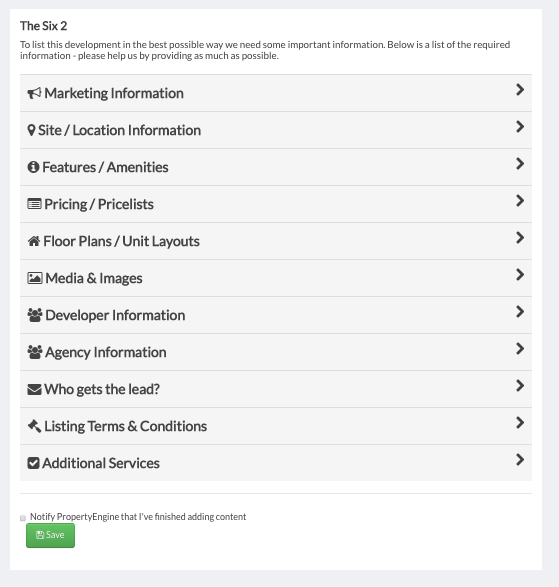The height and width of the screenshot is (587, 559).
Task: Open the Floor Plans / Unit Layouts section
Action: 276,241
